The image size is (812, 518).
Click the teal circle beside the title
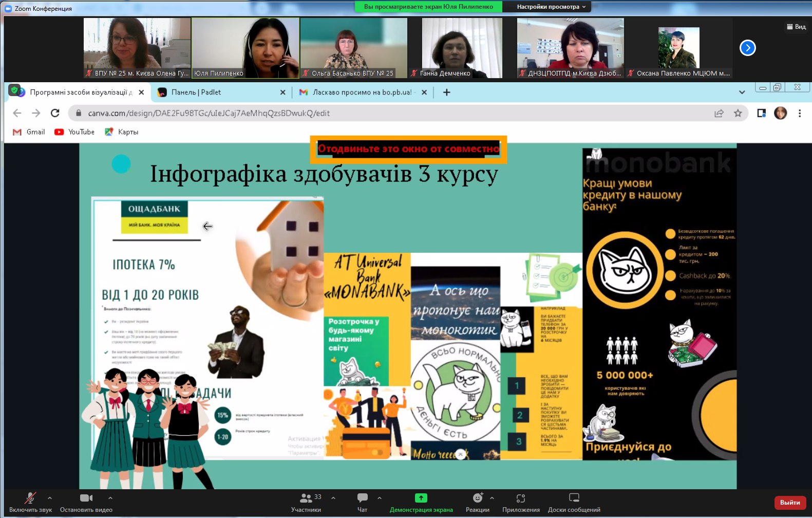tap(121, 164)
